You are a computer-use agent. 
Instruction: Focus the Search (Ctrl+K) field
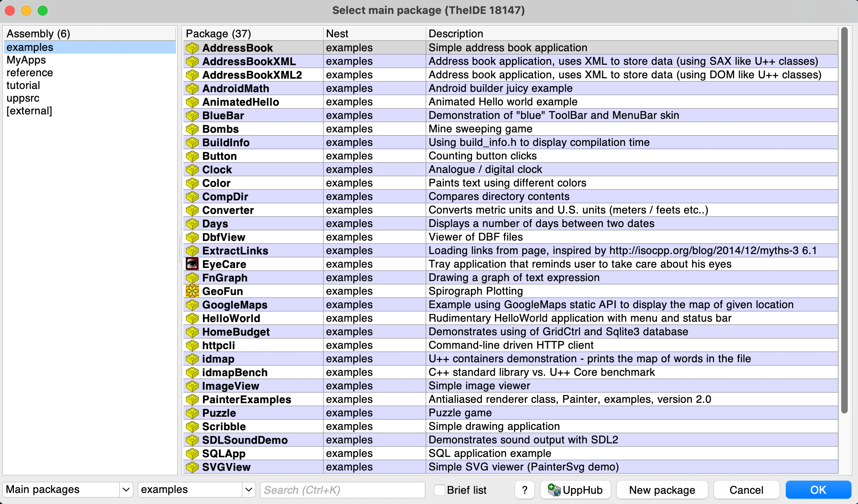pyautogui.click(x=342, y=490)
